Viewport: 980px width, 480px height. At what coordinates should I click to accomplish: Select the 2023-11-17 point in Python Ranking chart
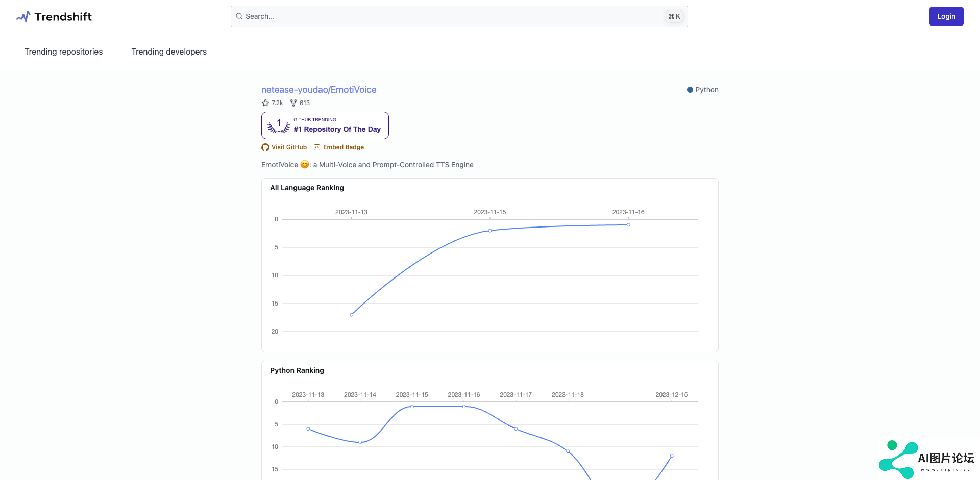[x=516, y=429]
